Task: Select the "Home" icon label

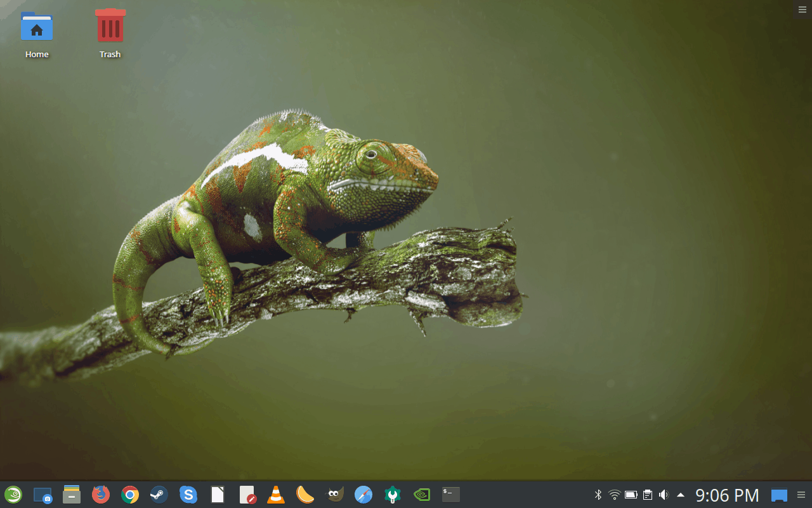Action: coord(37,55)
